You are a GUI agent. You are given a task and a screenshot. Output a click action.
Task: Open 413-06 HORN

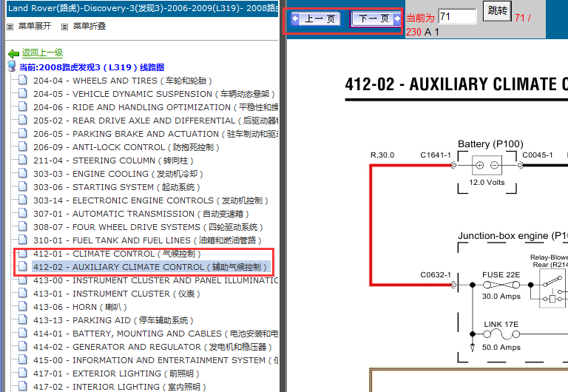coord(80,307)
